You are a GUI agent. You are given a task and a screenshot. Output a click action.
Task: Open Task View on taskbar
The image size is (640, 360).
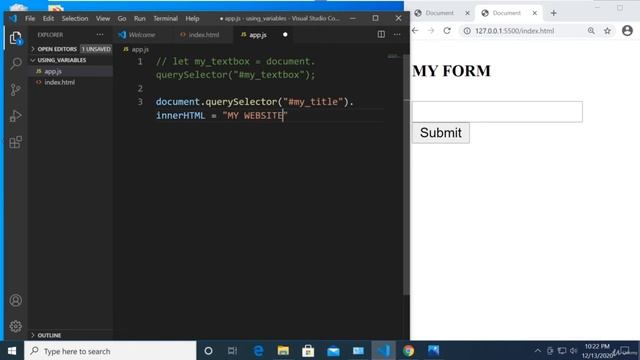point(232,351)
